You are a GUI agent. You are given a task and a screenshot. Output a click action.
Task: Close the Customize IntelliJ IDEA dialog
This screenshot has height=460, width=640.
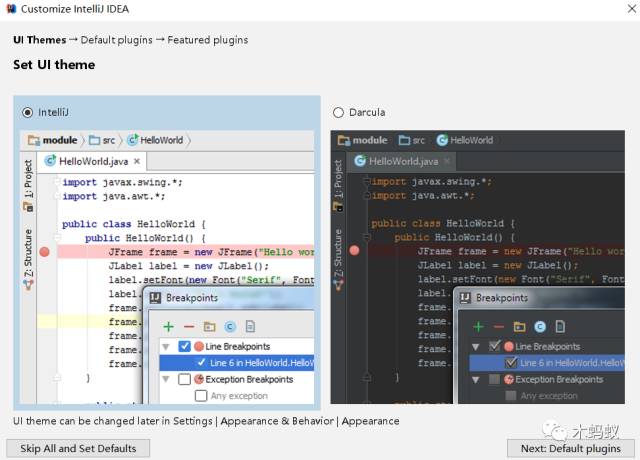(x=631, y=9)
